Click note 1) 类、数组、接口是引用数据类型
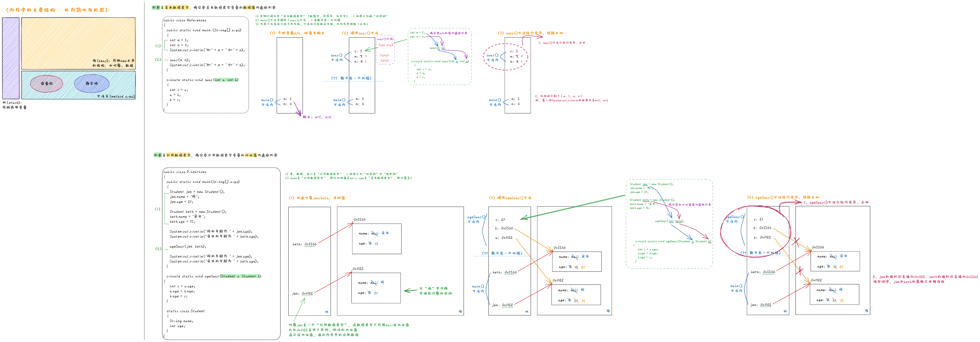Image resolution: width=980 pixels, height=342 pixels. coord(342,174)
